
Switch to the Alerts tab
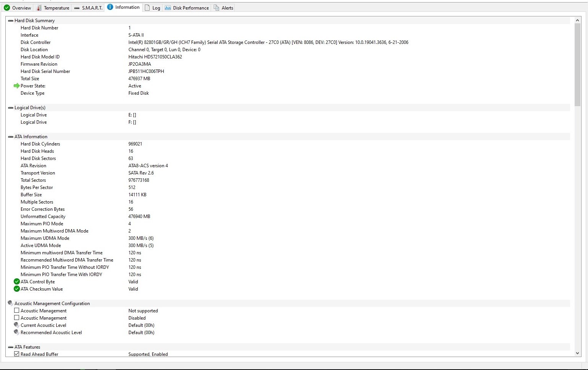[x=223, y=8]
